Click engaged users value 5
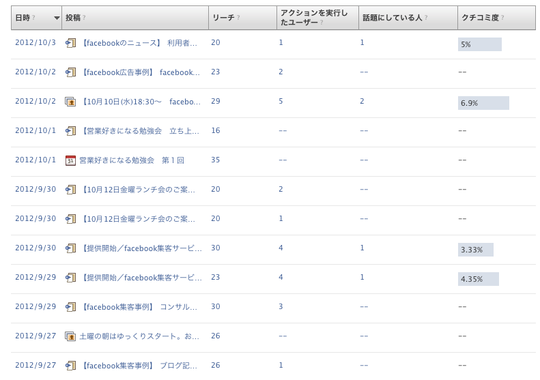This screenshot has height=380, width=540. click(x=281, y=101)
